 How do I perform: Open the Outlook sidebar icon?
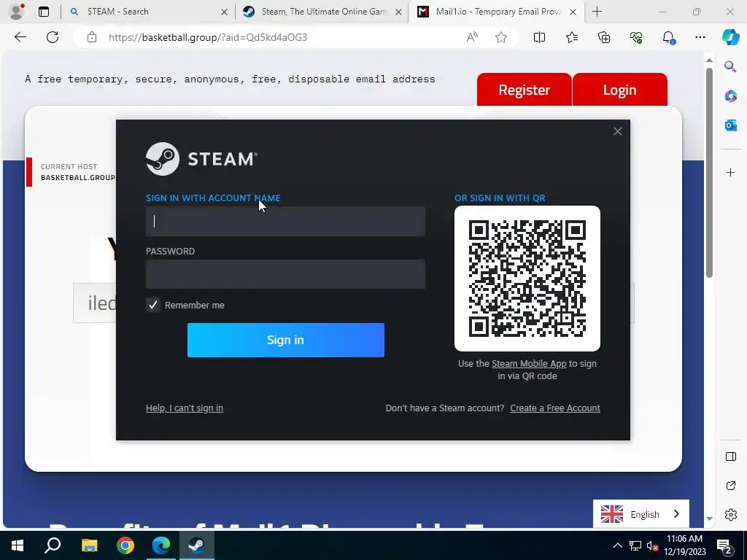(x=730, y=125)
